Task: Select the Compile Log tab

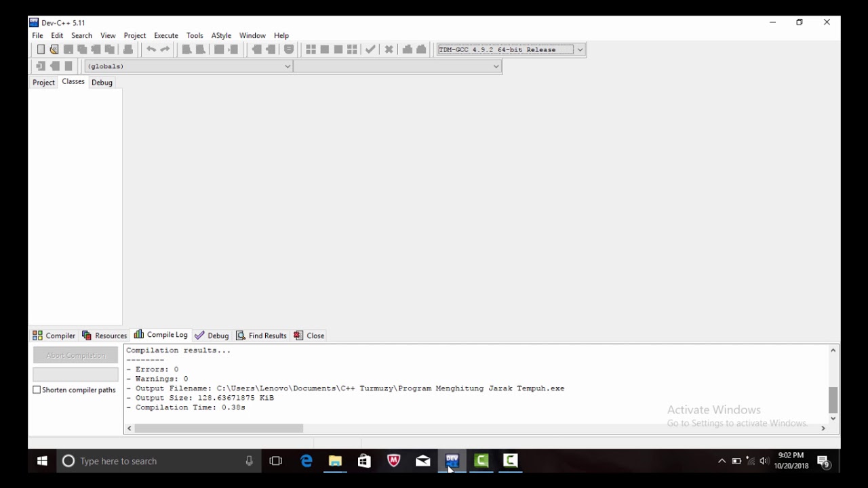Action: click(161, 335)
